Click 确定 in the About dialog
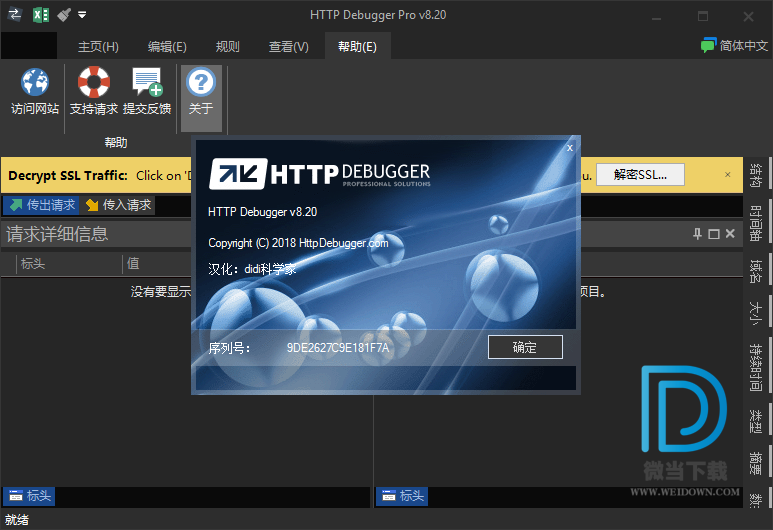 (x=525, y=347)
